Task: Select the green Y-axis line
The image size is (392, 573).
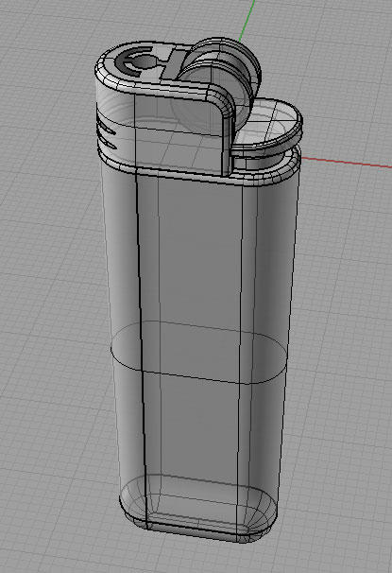Action: (x=247, y=21)
